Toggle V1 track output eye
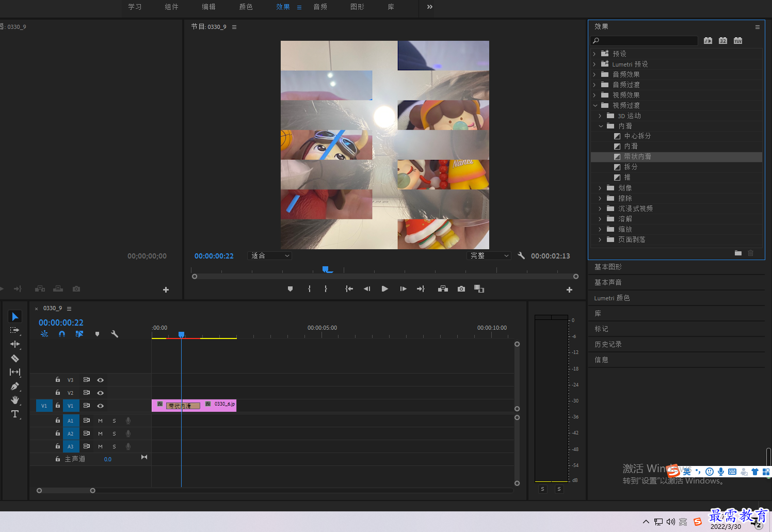Screen dimensions: 772x532 point(101,406)
